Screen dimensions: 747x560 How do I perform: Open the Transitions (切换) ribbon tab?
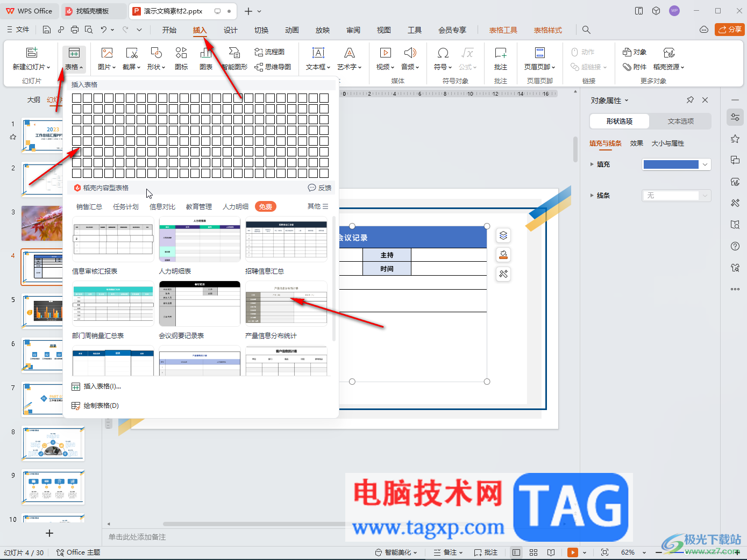(x=261, y=30)
